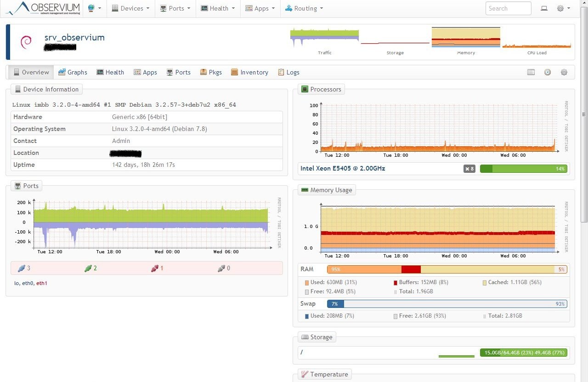The height and width of the screenshot is (382, 588).
Task: Click the x8 processor count badge
Action: (469, 169)
